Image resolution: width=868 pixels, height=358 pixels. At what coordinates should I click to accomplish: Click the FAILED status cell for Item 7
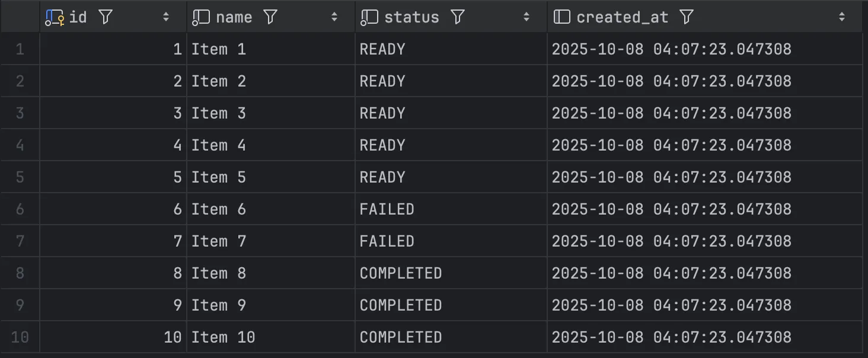tap(387, 241)
